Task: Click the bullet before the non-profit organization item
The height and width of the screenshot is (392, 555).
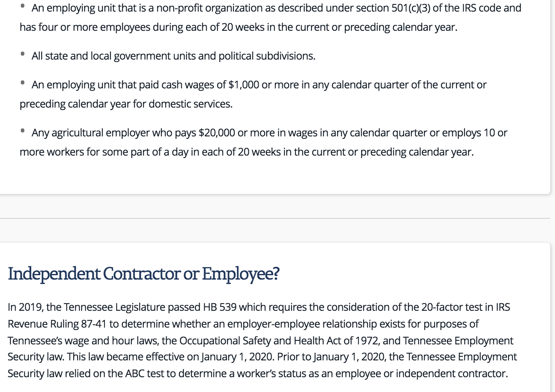Action: tap(23, 6)
